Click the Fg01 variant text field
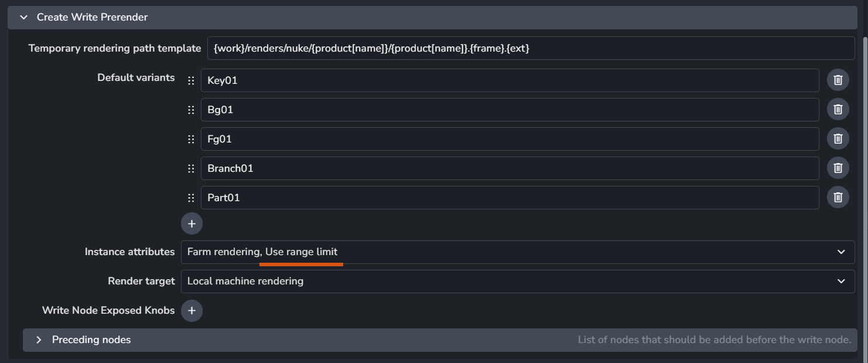The height and width of the screenshot is (363, 868). tap(510, 139)
